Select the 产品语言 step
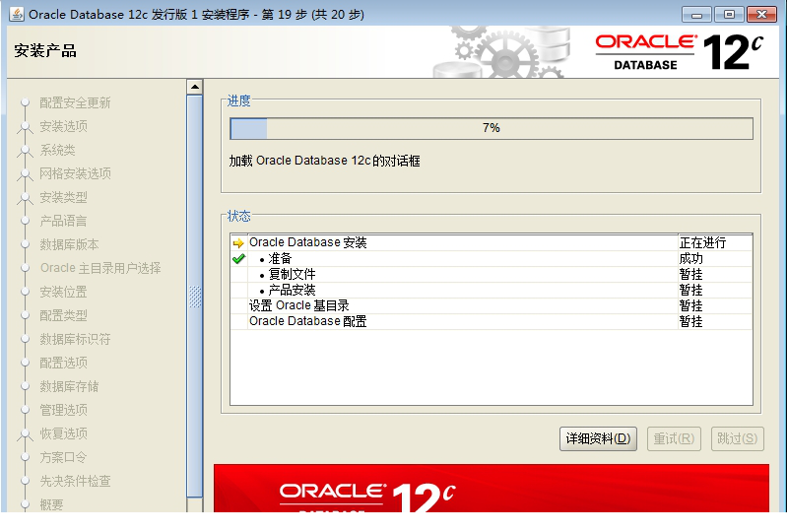This screenshot has height=532, width=787. coord(63,221)
